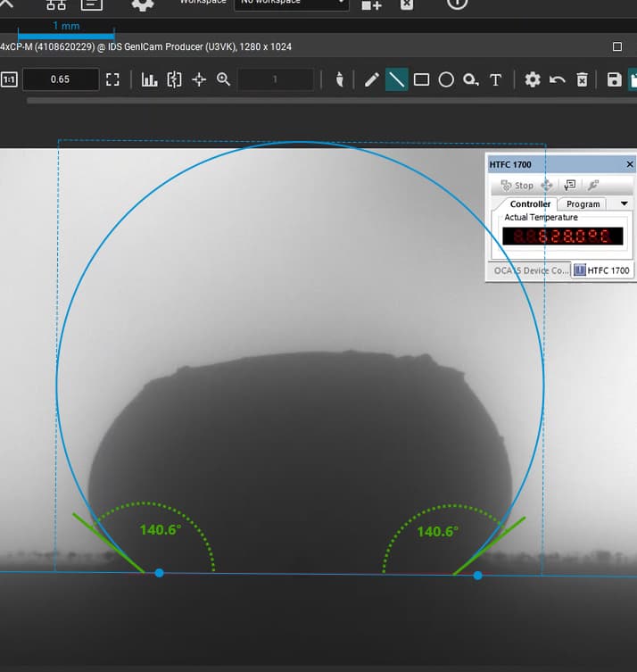The height and width of the screenshot is (672, 637).
Task: Click the right baseline contact point dot
Action: pyautogui.click(x=477, y=576)
